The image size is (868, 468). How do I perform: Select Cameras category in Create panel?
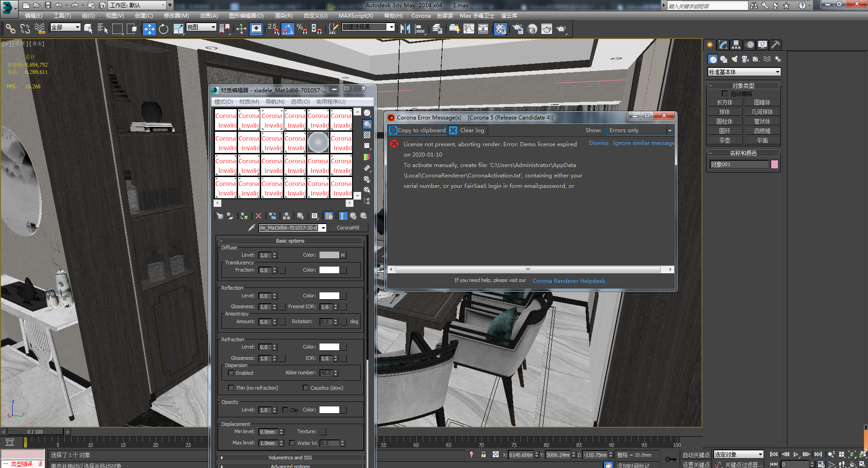[x=745, y=59]
